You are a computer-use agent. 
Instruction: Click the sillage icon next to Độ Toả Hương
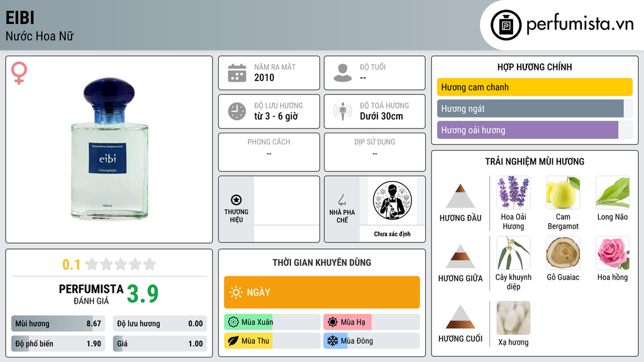[x=343, y=111]
